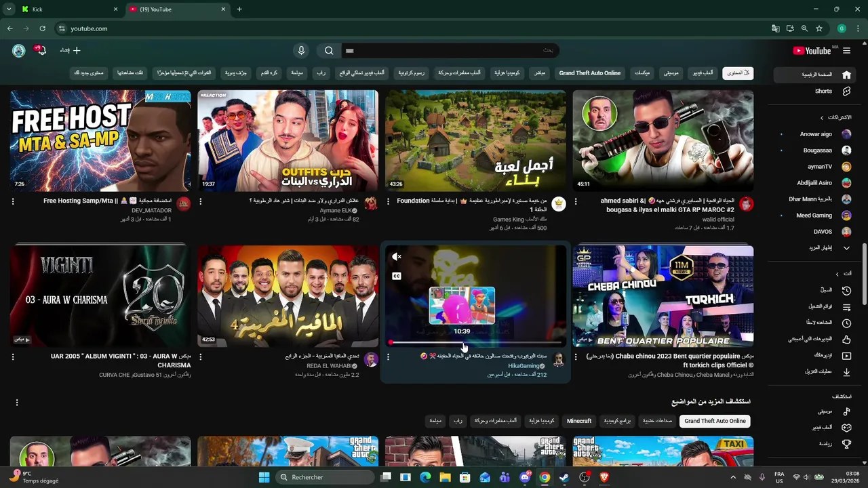Click the browser translate page icon
This screenshot has height=488, width=868.
[776, 28]
